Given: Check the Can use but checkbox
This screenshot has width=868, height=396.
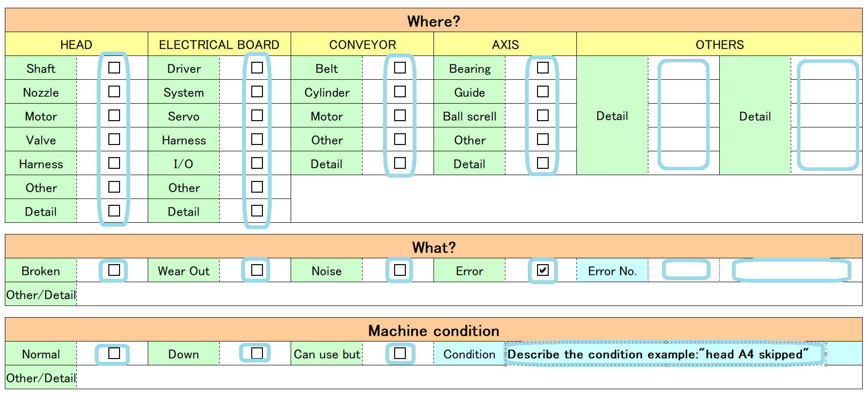Looking at the screenshot, I should (x=400, y=353).
